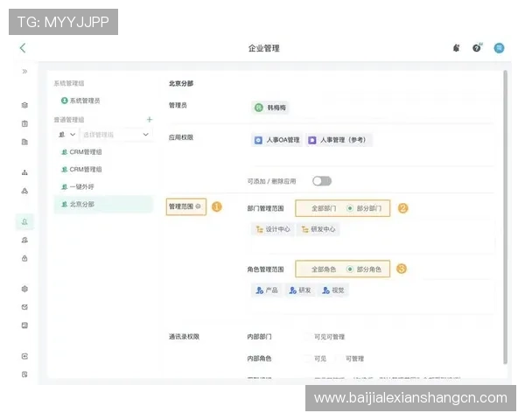Screen dimensions: 525x420
Task: Click the vertical scrollbar on the right
Action: (505, 217)
